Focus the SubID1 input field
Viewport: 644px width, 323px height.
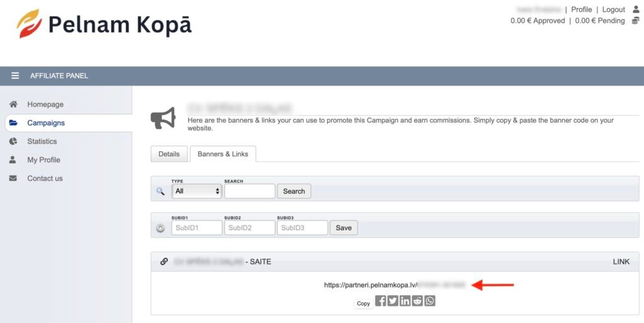196,228
